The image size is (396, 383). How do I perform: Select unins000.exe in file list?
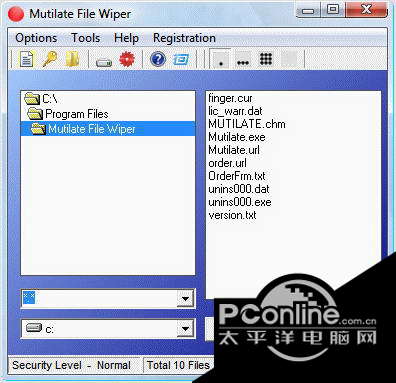(x=240, y=202)
